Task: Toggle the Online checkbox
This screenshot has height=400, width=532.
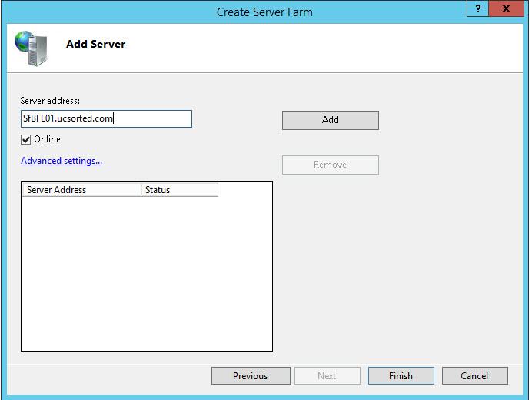Action: tap(26, 139)
